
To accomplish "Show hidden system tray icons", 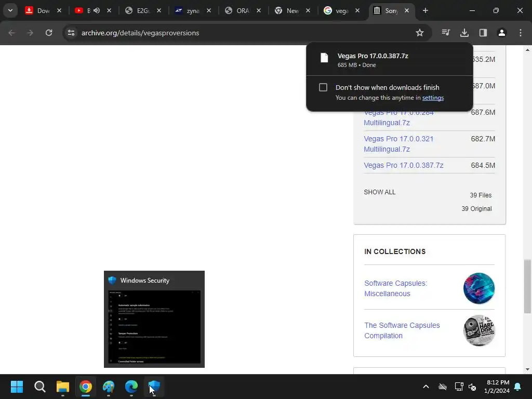I will pyautogui.click(x=426, y=387).
